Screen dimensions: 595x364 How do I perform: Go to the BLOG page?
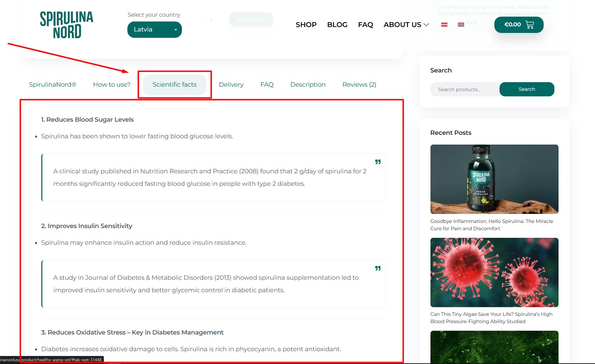click(337, 25)
